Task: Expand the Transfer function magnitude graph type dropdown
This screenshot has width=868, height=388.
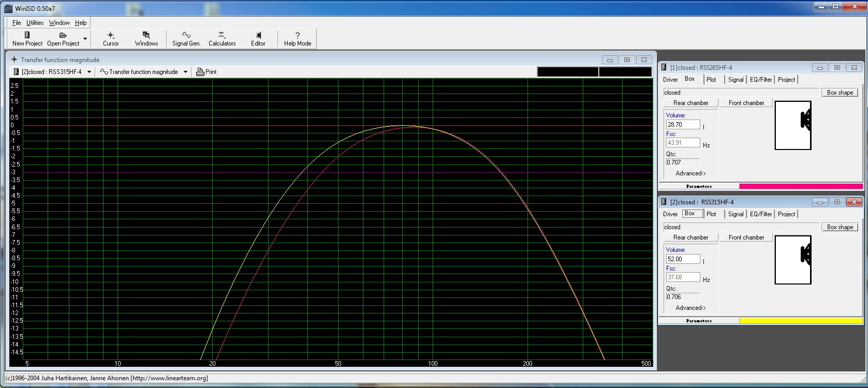Action: (x=185, y=72)
